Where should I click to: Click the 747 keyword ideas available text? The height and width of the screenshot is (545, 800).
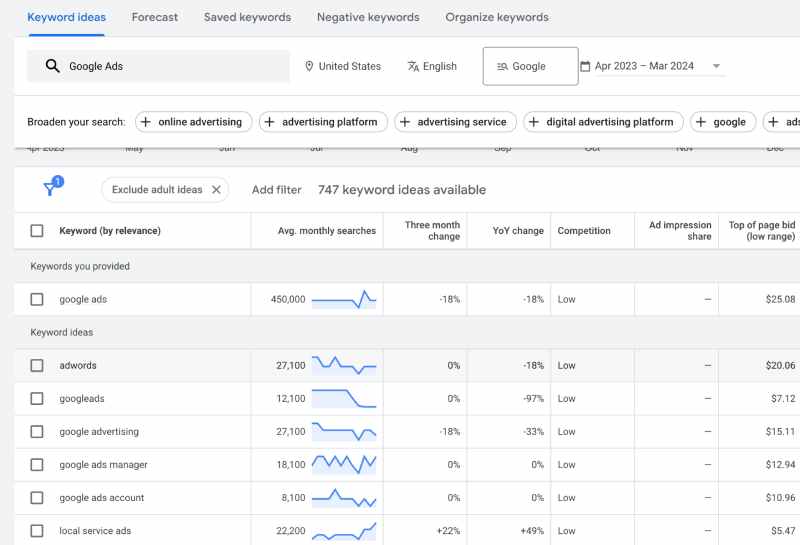pos(402,190)
